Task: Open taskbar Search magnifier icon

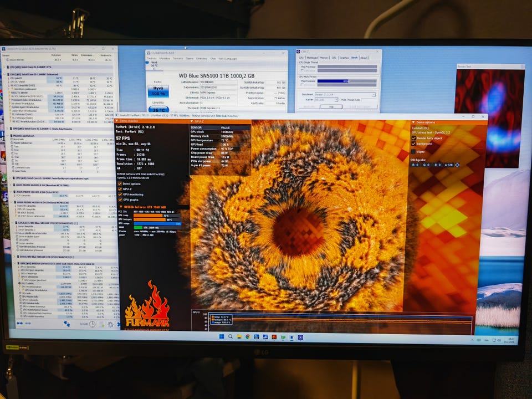Action: point(231,336)
